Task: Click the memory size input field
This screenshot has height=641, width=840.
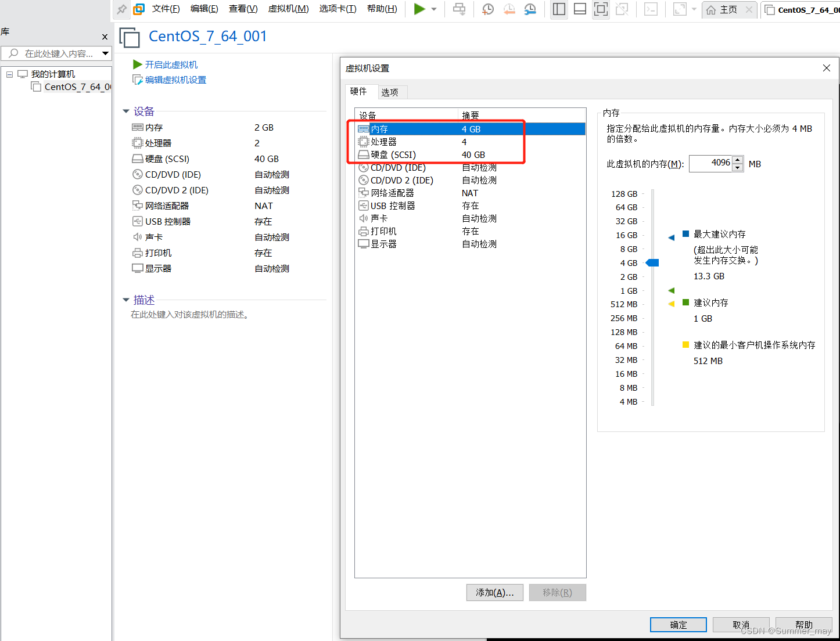Action: pos(711,164)
